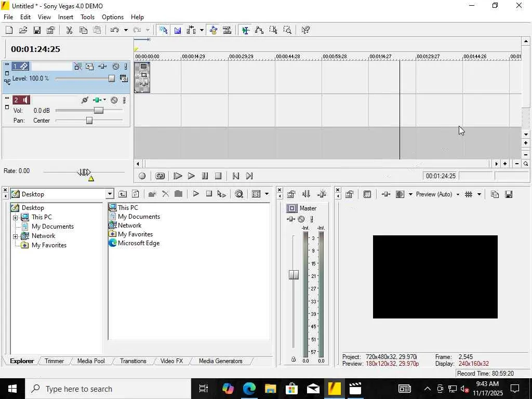
Task: Toggle Auto Ripple button
Action: point(191,30)
